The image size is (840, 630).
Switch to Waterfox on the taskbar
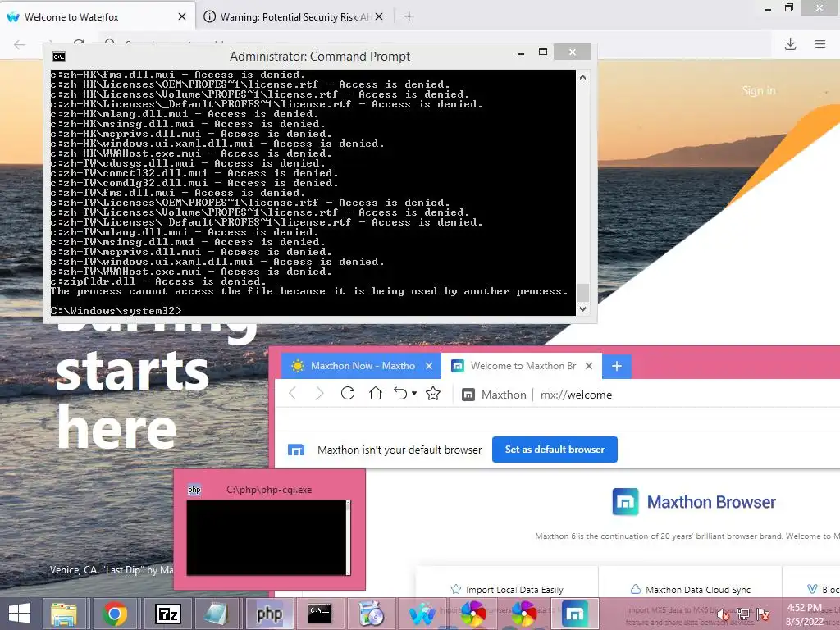[422, 614]
